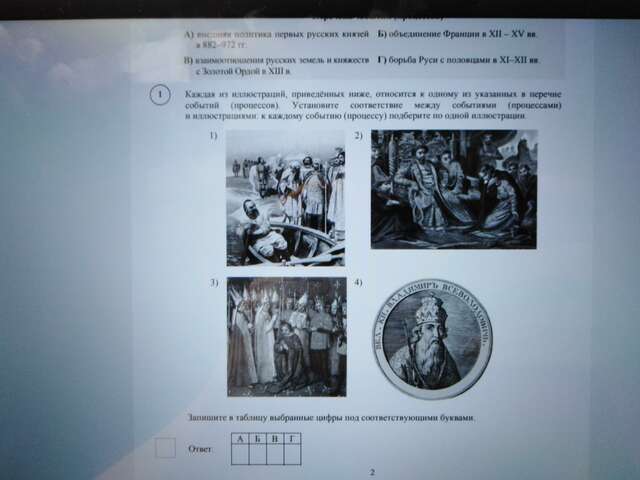Click page number 2 at bottom

click(372, 472)
